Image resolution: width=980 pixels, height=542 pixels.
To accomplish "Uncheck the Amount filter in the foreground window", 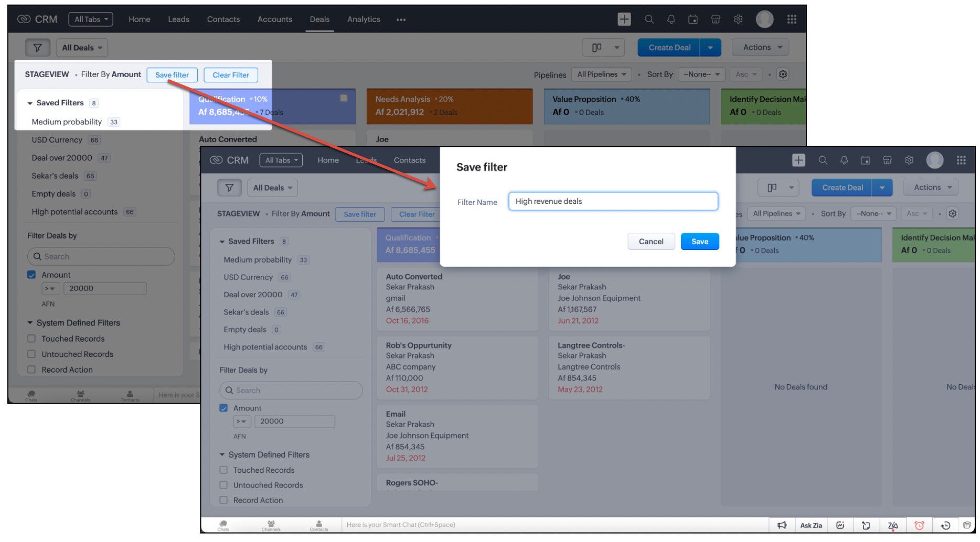I will point(223,408).
